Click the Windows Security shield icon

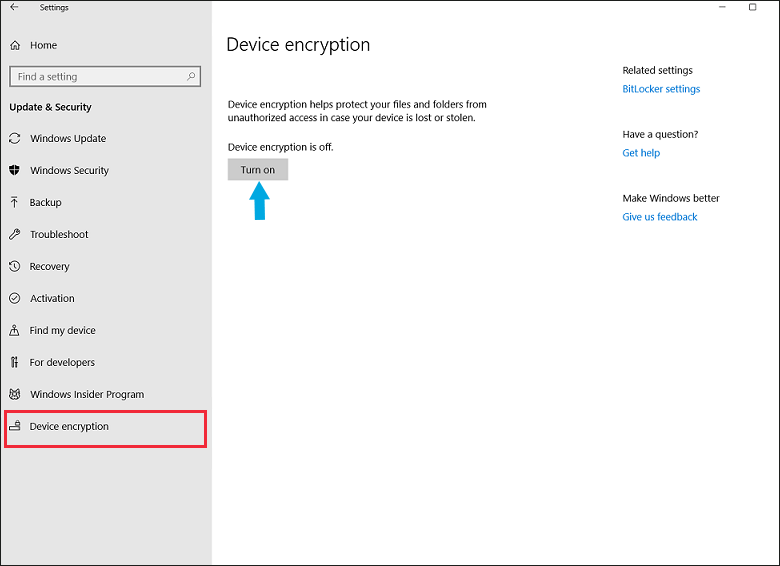coord(14,170)
